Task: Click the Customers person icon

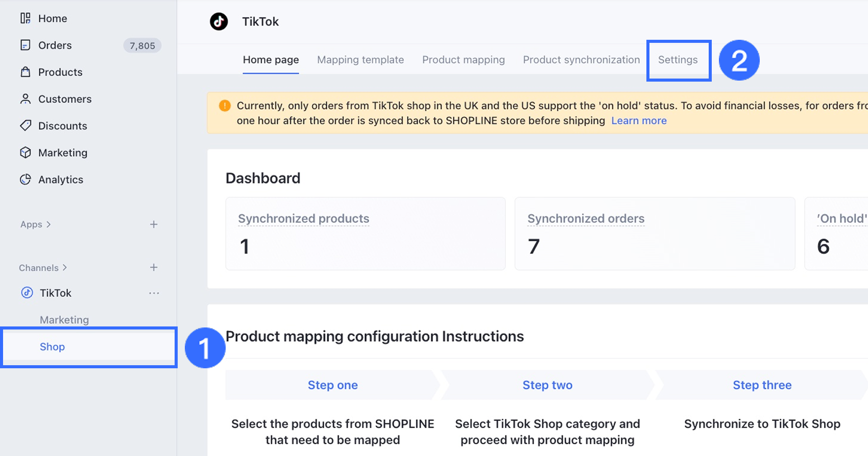Action: (x=25, y=99)
